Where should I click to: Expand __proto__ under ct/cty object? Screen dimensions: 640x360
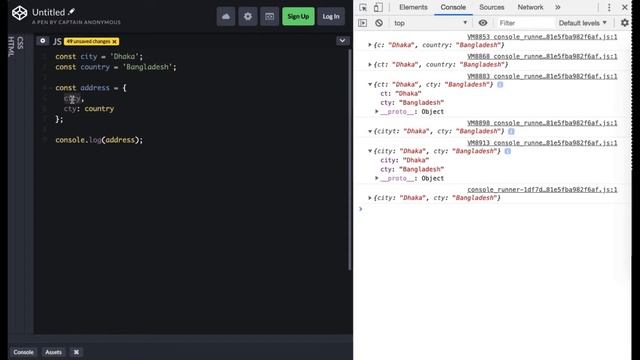(377, 111)
